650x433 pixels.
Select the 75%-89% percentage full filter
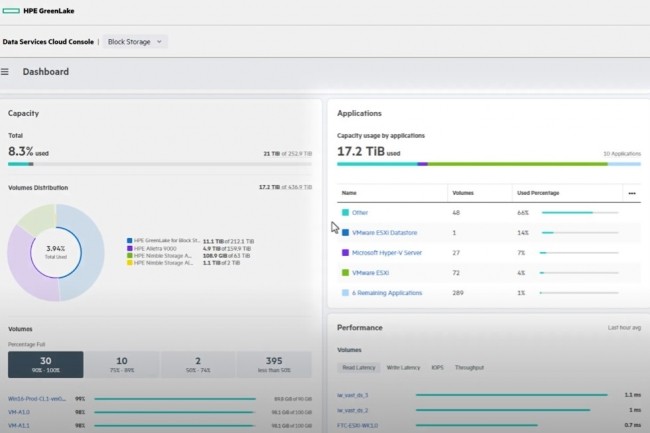coord(121,364)
